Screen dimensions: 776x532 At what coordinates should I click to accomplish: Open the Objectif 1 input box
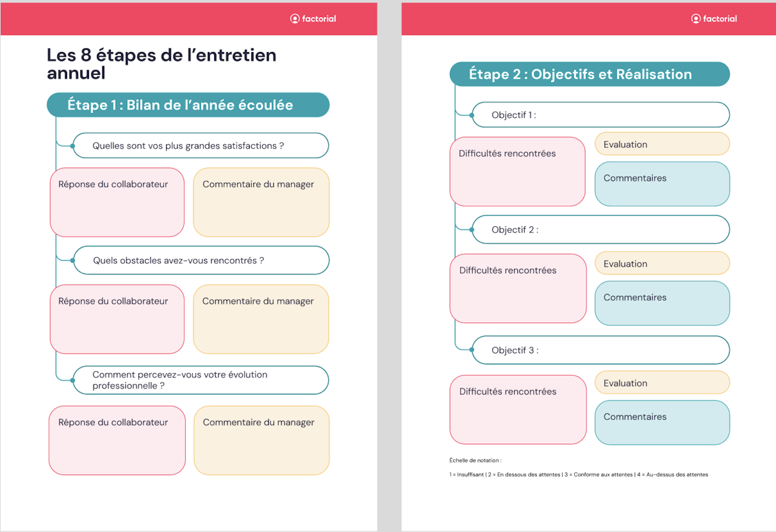(x=601, y=115)
